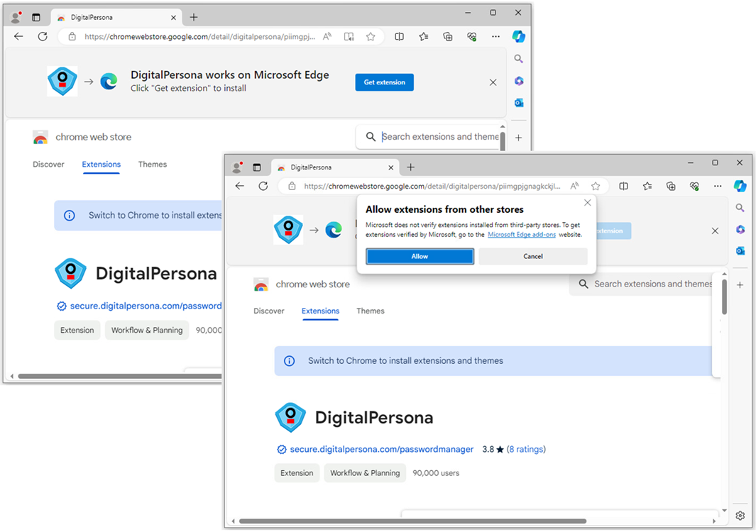
Task: Open Browser essentials in the front window
Action: pyautogui.click(x=694, y=186)
